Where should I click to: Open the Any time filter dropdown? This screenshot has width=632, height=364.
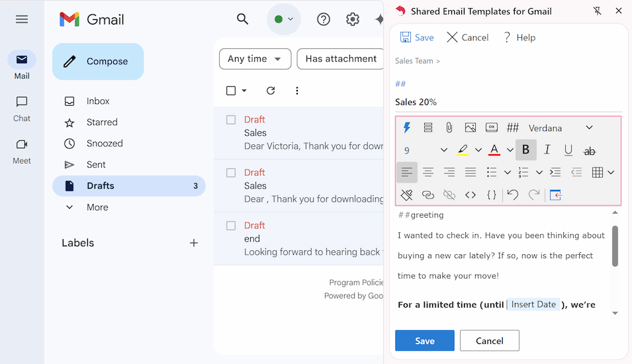(x=255, y=59)
